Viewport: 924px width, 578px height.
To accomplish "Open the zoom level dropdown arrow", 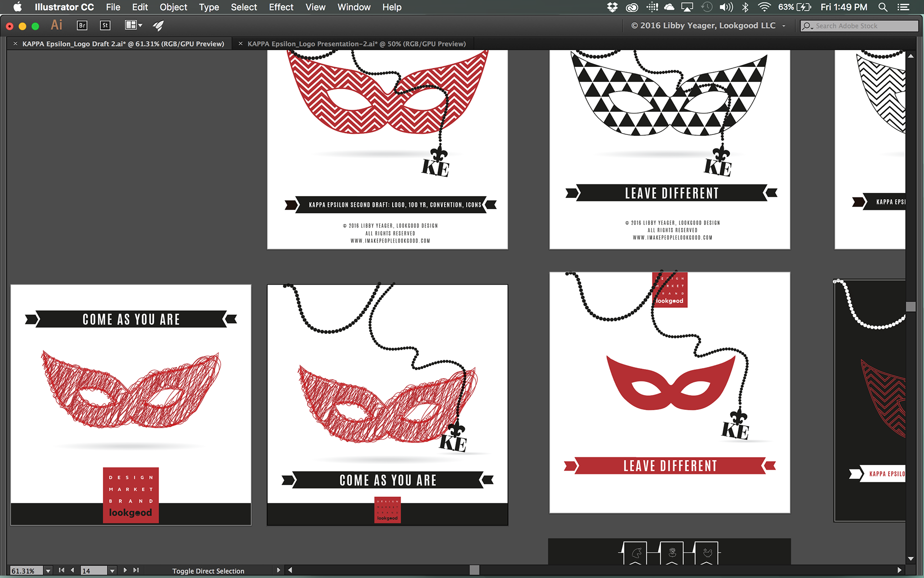I will pyautogui.click(x=48, y=571).
